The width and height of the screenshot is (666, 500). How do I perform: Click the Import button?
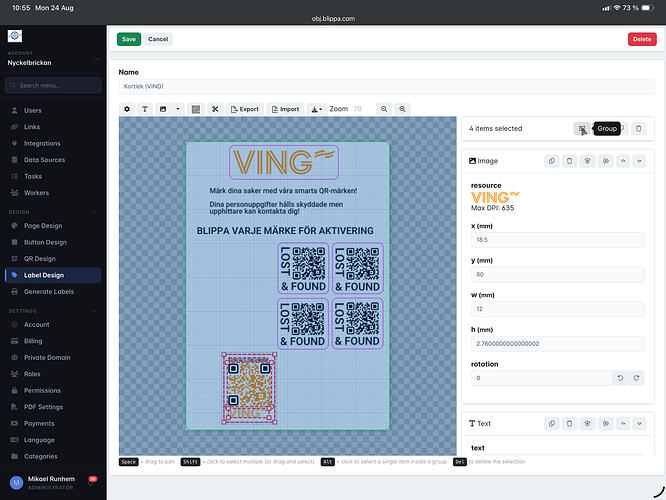(285, 109)
